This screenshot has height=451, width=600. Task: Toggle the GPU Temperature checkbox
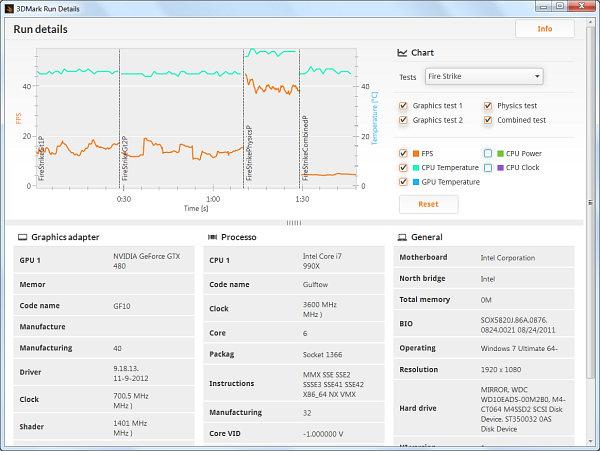403,182
